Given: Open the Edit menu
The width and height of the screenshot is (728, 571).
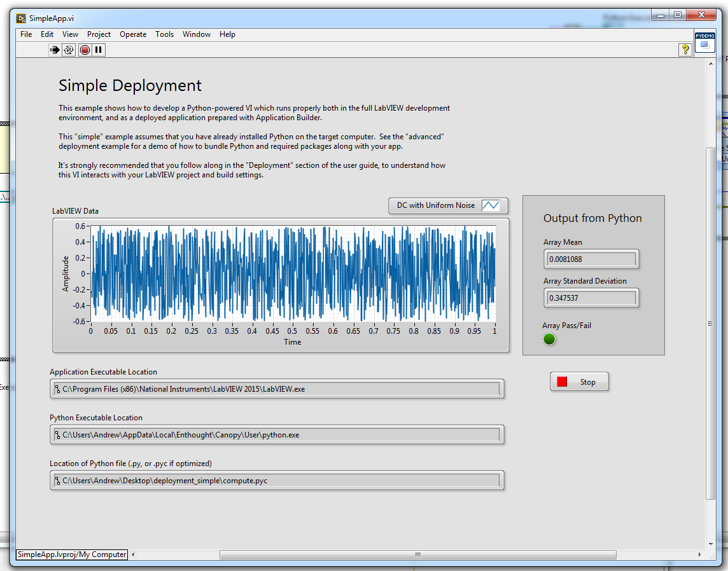Looking at the screenshot, I should 47,34.
